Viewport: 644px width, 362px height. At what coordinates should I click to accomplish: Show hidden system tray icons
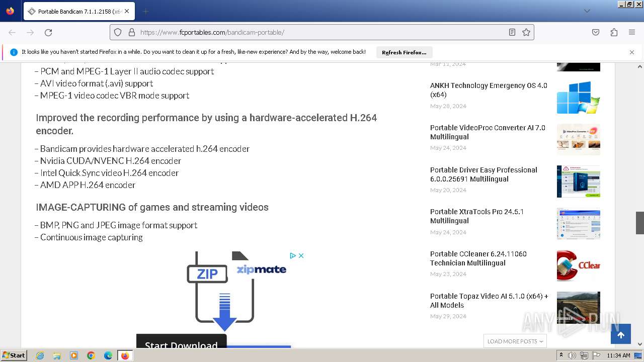561,355
